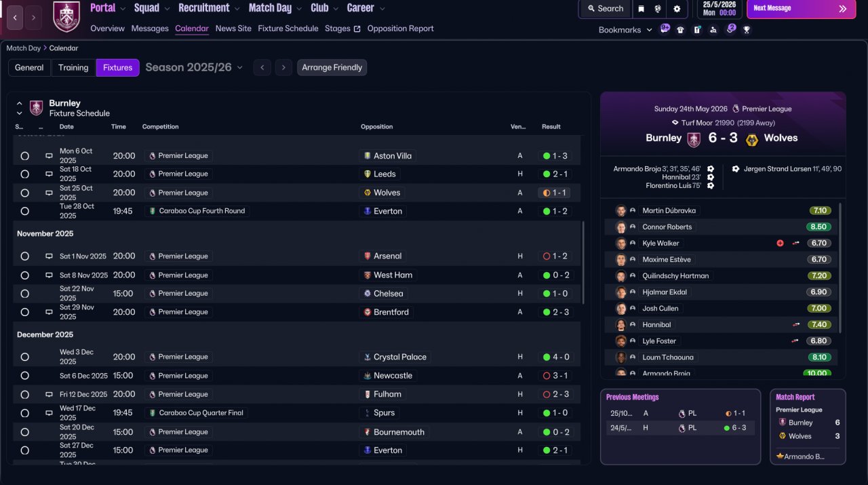Open the shirt (squad) bookmark icon
Viewport: 868px width, 485px height.
point(680,30)
